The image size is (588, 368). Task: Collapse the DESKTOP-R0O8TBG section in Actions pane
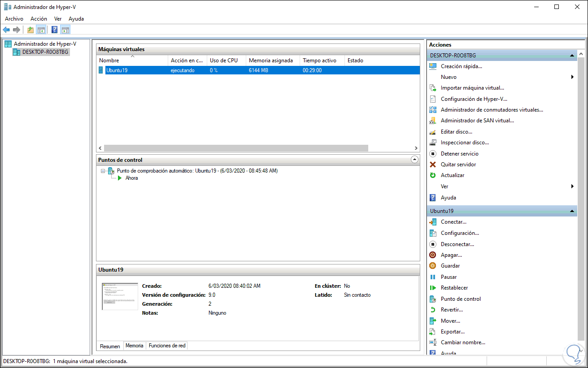(572, 56)
